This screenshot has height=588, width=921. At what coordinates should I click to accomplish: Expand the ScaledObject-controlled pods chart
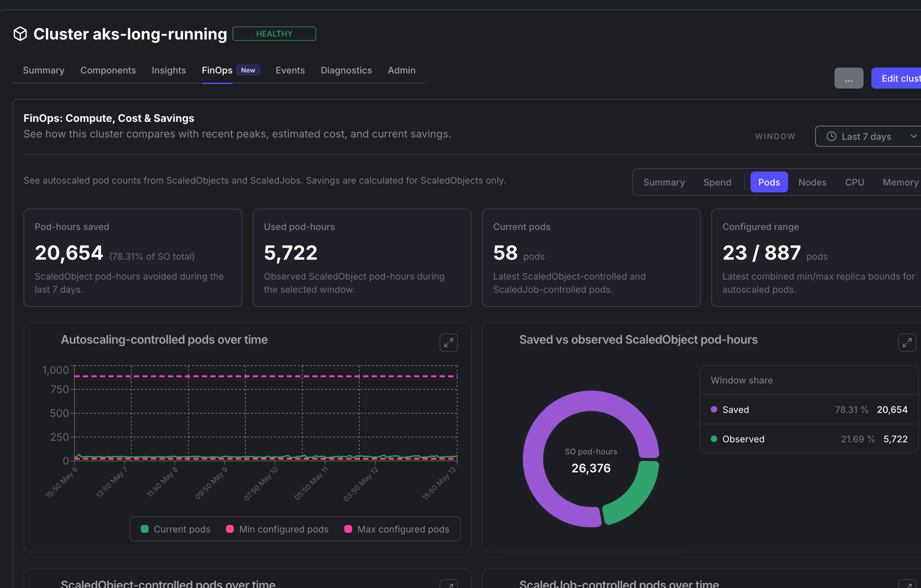click(x=448, y=584)
